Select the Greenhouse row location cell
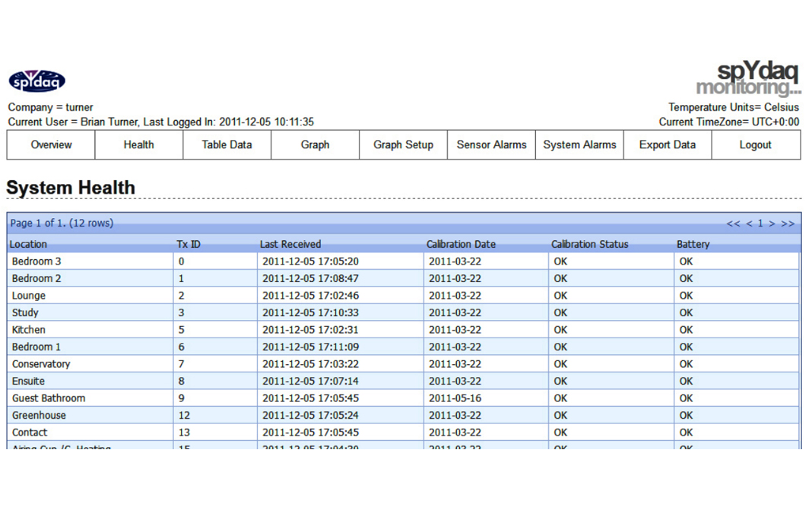Viewport: 812px width, 507px height. tap(39, 415)
